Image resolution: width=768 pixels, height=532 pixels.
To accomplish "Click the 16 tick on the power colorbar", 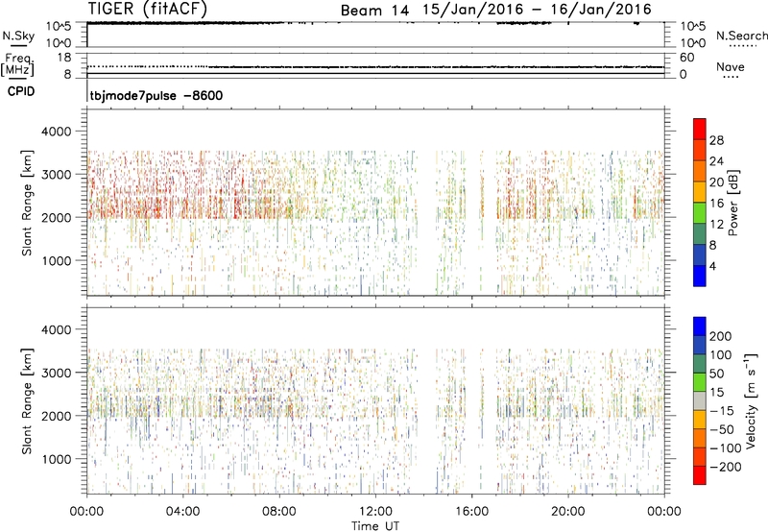I will click(x=716, y=203).
